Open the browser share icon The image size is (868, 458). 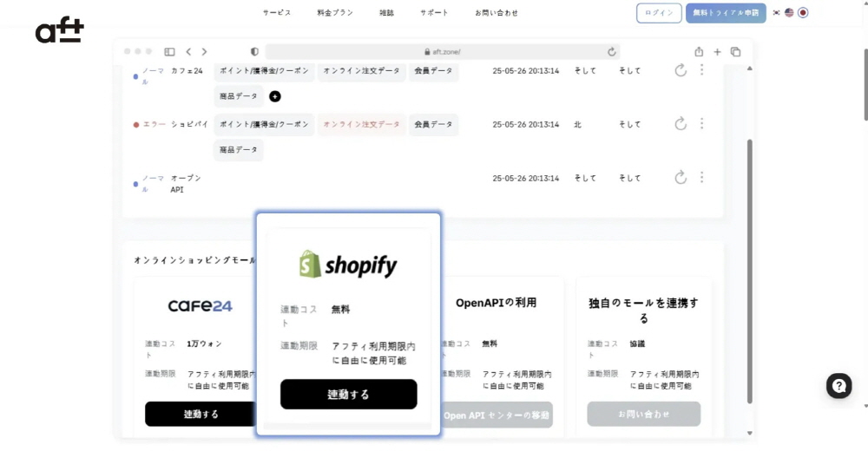click(x=699, y=51)
